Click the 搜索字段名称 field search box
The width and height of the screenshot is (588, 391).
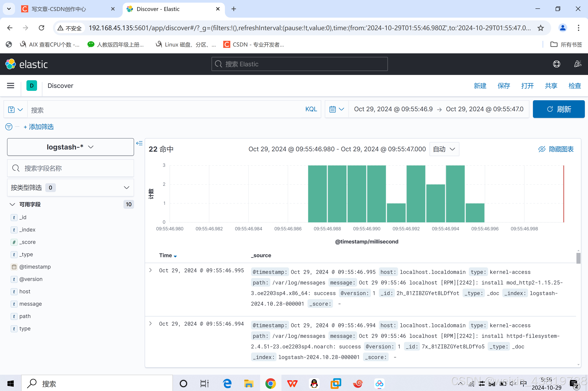[70, 168]
